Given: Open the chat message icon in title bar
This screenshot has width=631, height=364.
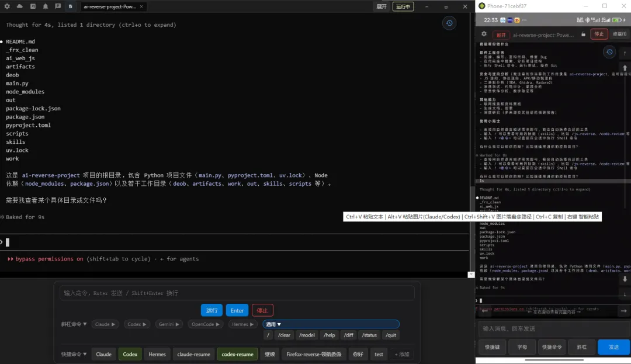Looking at the screenshot, I should tap(58, 6).
